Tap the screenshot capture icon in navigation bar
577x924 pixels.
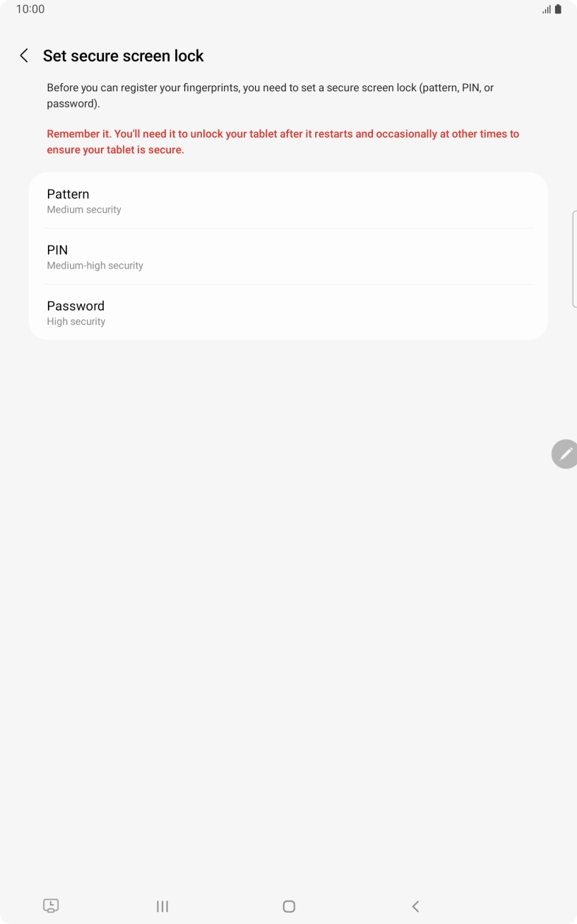pyautogui.click(x=51, y=906)
